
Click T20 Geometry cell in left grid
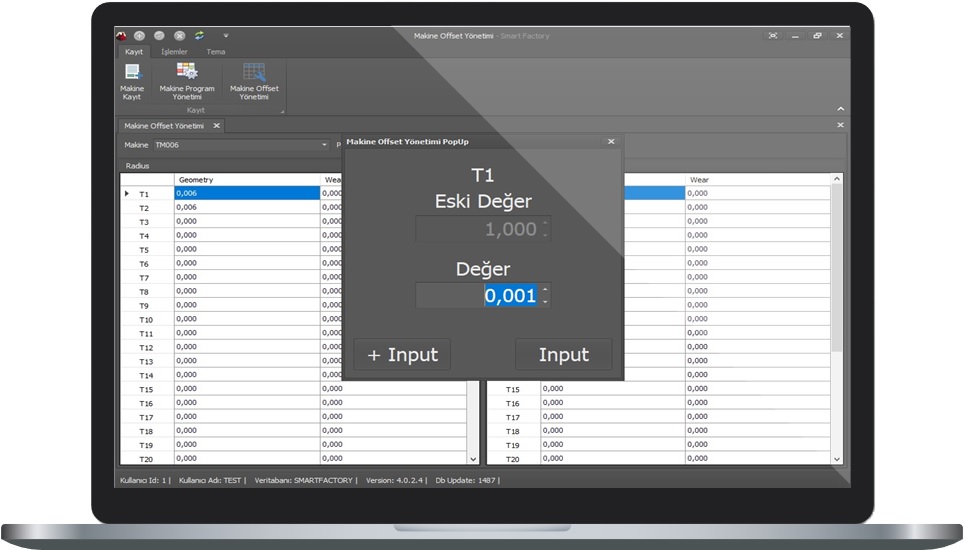coord(247,458)
